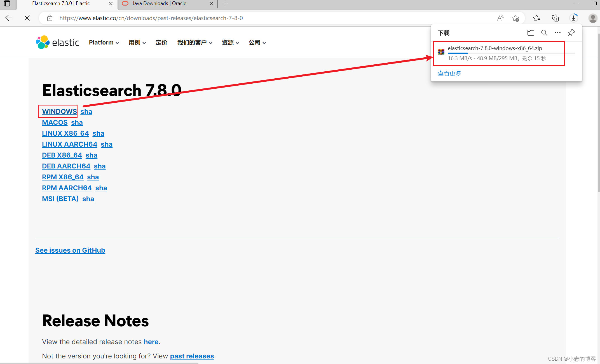Open sha link next to MACOS
600x364 pixels.
pos(77,122)
